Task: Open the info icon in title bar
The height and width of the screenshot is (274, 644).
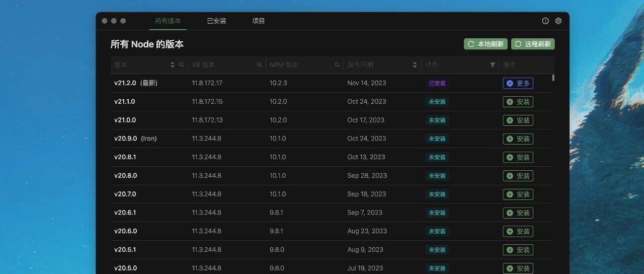Action: (545, 21)
